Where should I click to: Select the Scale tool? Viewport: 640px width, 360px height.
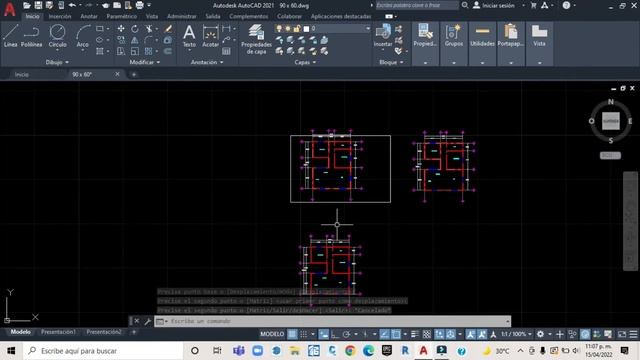(x=135, y=51)
